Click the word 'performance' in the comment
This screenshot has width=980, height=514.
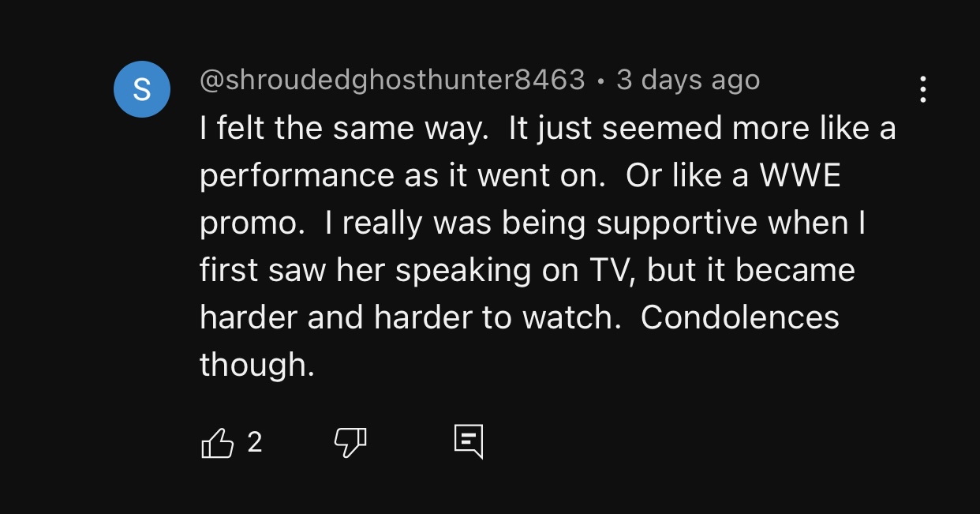pos(297,175)
